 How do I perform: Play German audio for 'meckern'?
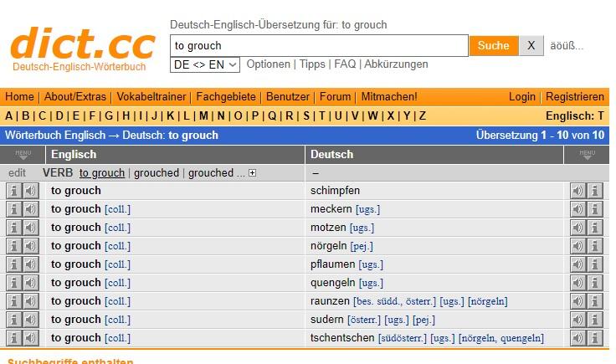pyautogui.click(x=577, y=209)
